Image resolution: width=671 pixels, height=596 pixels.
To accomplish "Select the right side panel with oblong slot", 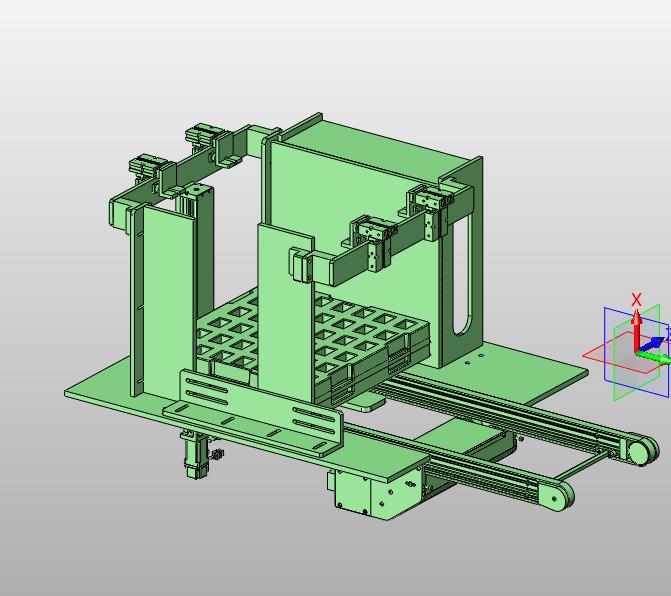I will pyautogui.click(x=460, y=265).
